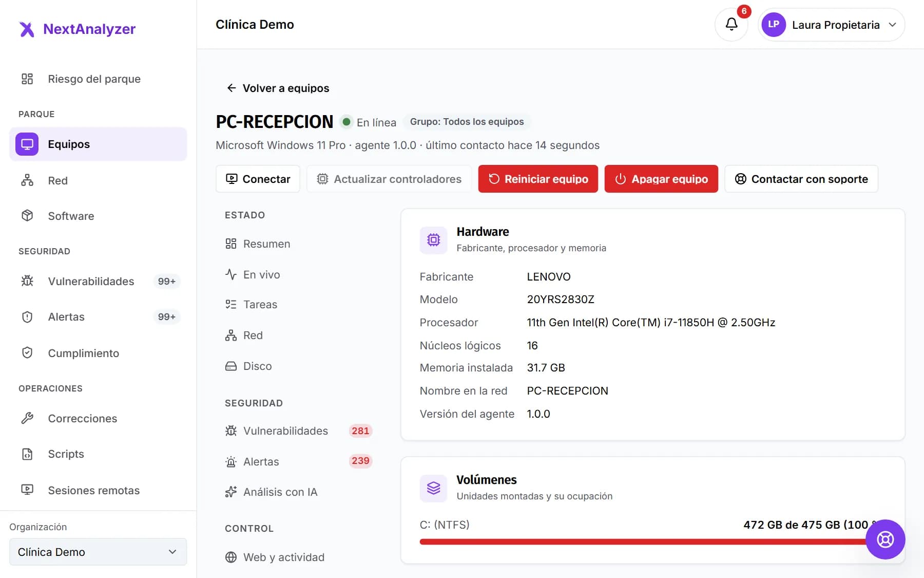Click the Tareas checklist icon

[231, 304]
